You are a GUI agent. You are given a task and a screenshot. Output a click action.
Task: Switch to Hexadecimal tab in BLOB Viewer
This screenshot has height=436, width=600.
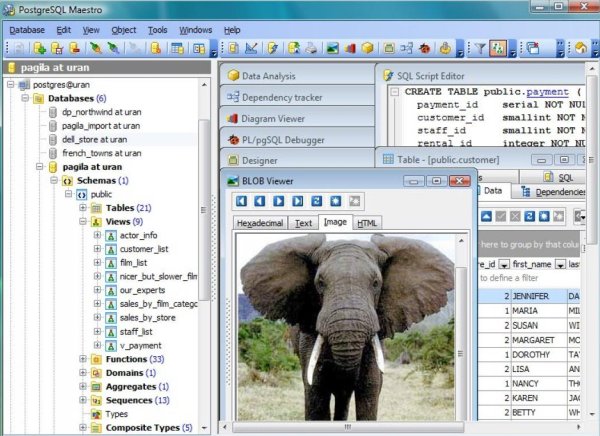pyautogui.click(x=260, y=223)
